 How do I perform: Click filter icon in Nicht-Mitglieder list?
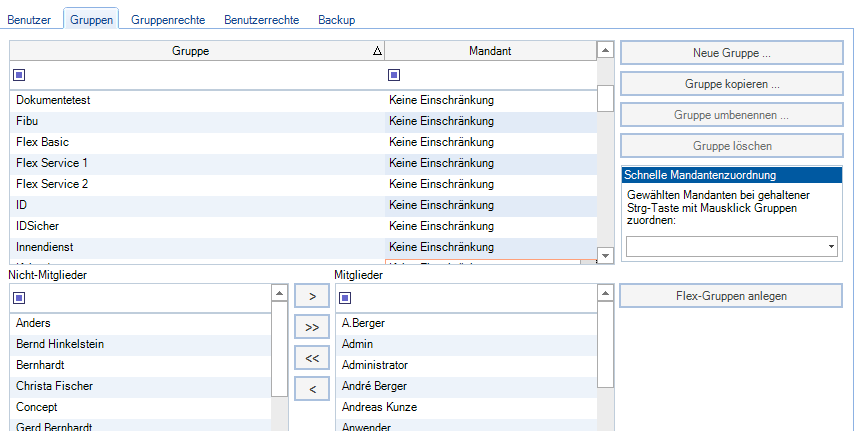pyautogui.click(x=18, y=298)
